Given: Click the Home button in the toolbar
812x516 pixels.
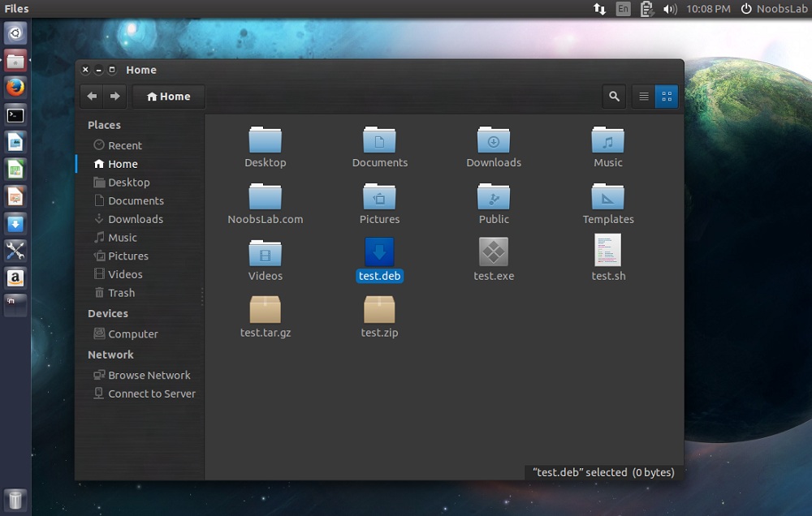Looking at the screenshot, I should pos(168,96).
